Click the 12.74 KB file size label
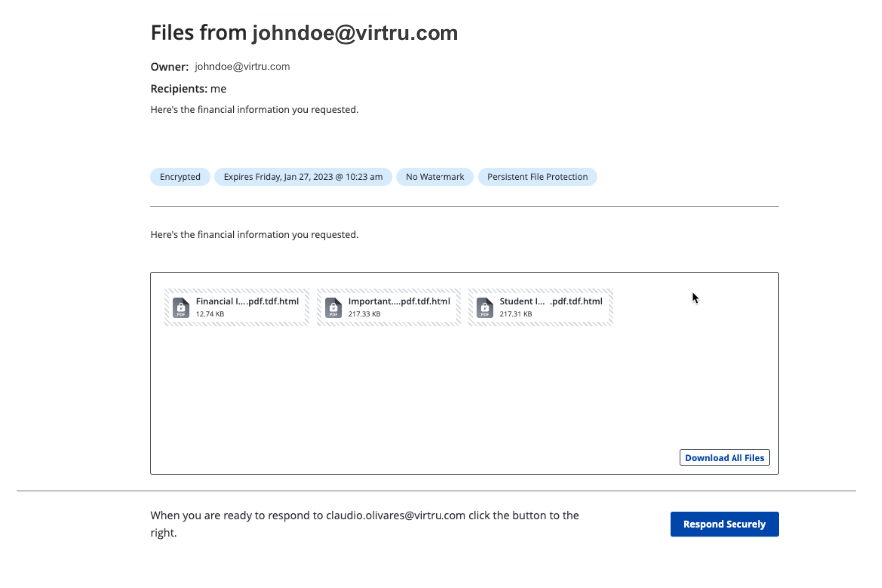This screenshot has width=882, height=588. click(210, 314)
